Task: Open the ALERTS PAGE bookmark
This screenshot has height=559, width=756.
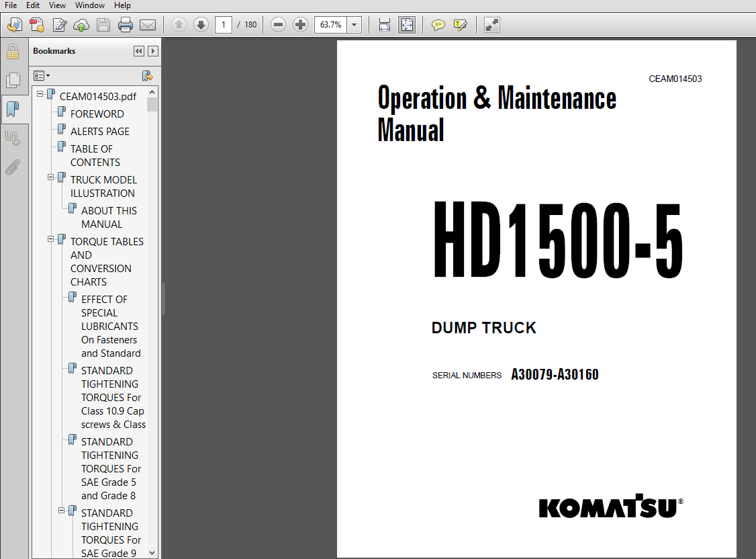Action: (x=100, y=131)
